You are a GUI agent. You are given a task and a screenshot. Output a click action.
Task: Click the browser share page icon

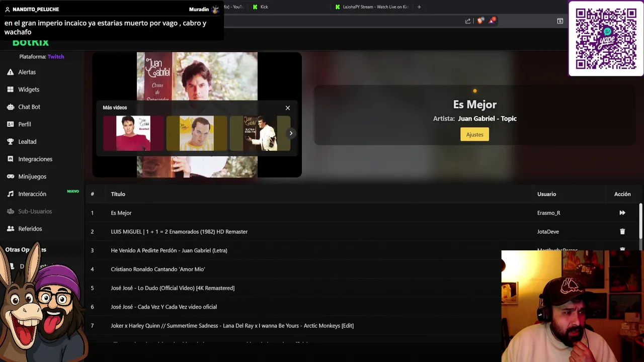tap(468, 21)
